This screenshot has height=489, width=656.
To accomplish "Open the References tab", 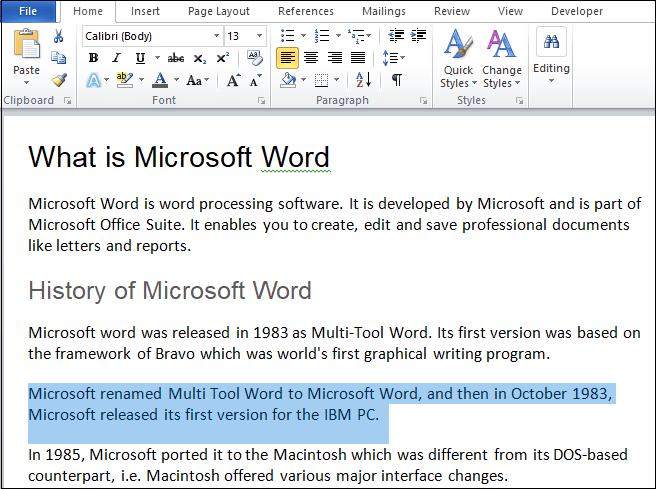I will 306,11.
